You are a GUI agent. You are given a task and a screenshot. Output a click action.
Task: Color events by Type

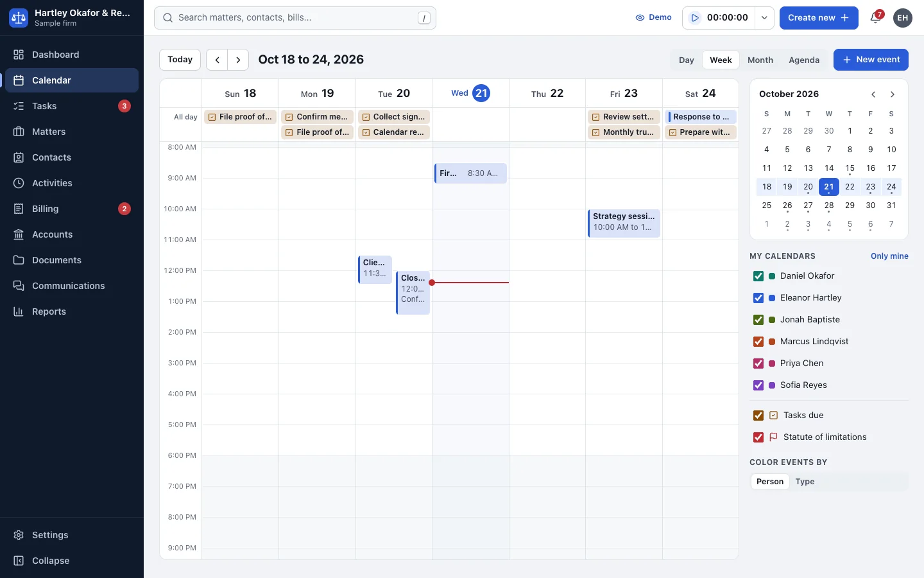click(805, 482)
